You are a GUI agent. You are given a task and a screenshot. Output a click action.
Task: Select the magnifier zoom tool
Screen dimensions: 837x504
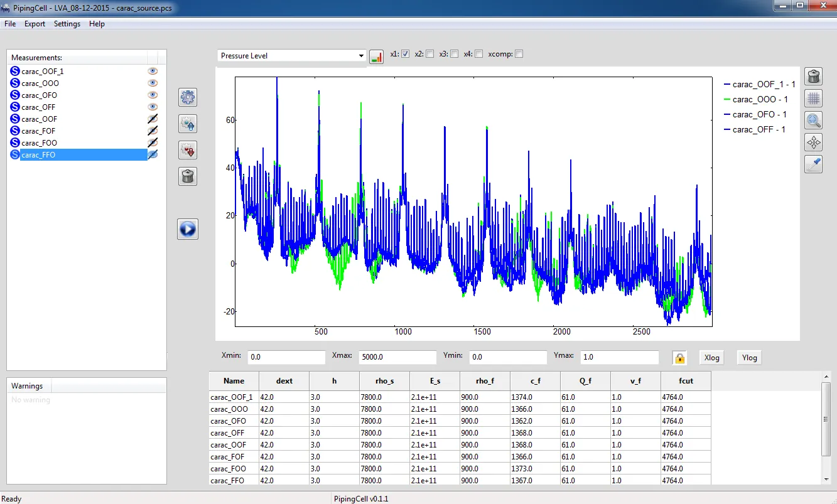814,120
